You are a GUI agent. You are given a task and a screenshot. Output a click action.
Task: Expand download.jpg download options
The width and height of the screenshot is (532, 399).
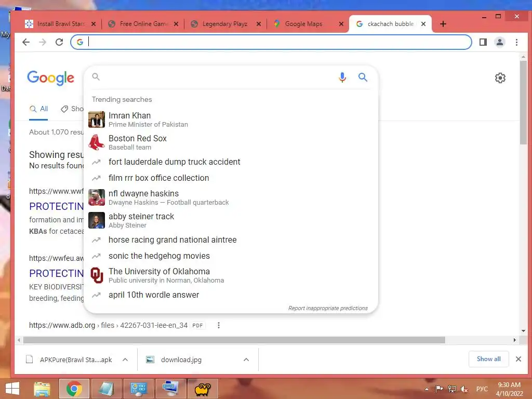(246, 360)
